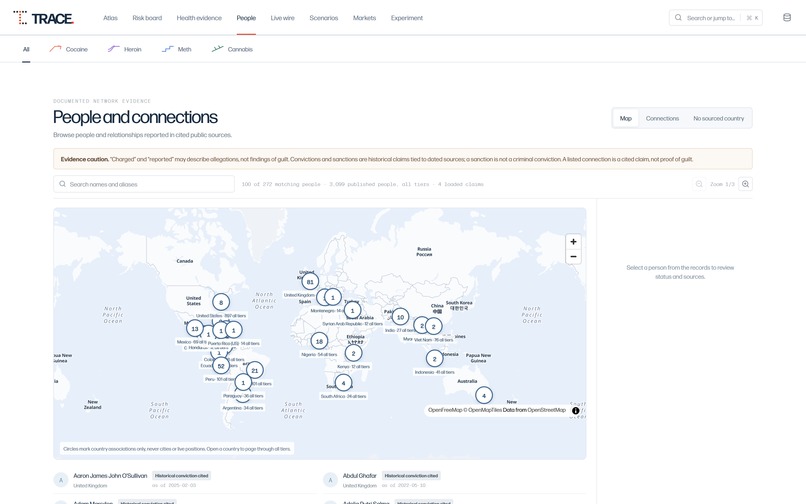This screenshot has width=806, height=504.
Task: Open the People nav item
Action: [x=246, y=18]
